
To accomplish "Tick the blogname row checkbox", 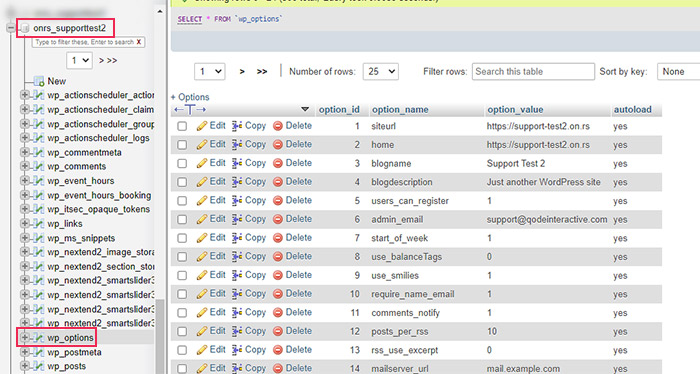I will pyautogui.click(x=182, y=164).
